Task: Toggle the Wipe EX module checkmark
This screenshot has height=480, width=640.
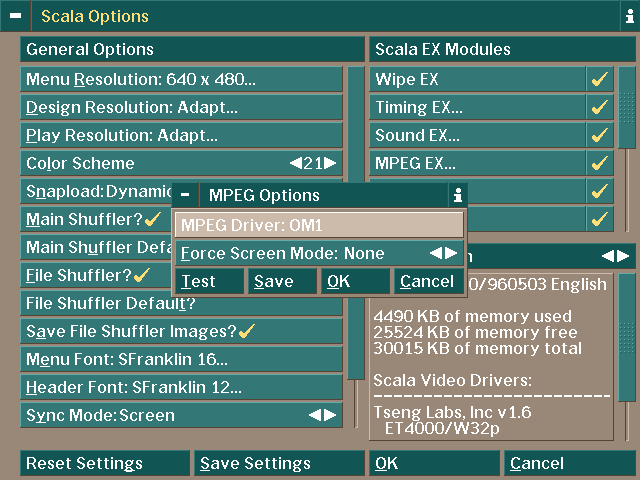Action: click(x=600, y=79)
